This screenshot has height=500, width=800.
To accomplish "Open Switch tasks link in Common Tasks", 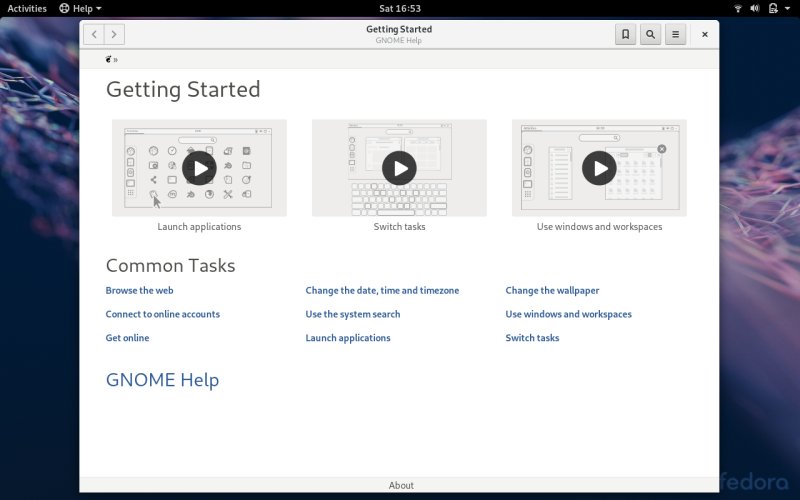I will tap(532, 338).
